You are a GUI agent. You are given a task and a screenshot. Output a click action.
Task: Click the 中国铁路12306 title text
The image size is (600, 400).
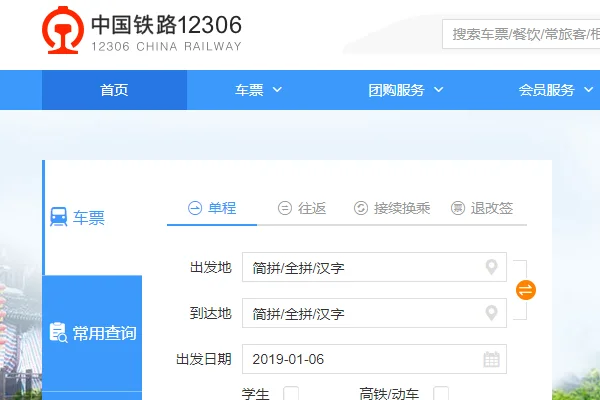point(166,25)
